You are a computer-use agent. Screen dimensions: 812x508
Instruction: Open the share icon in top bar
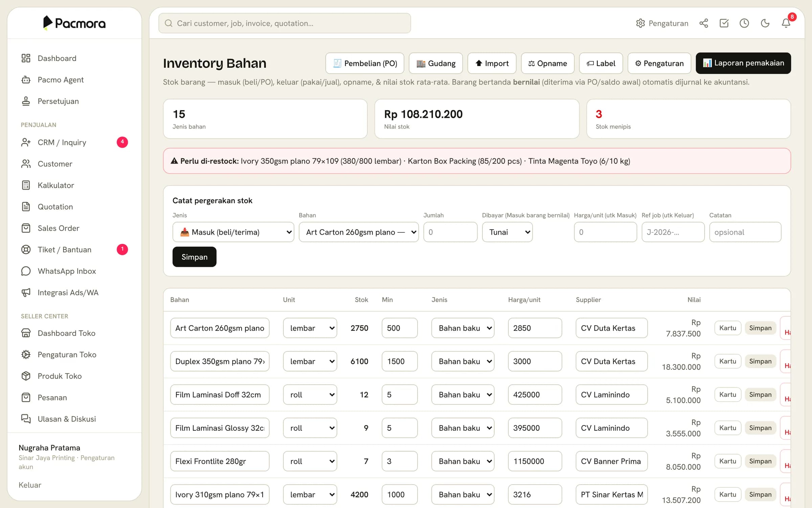[704, 23]
